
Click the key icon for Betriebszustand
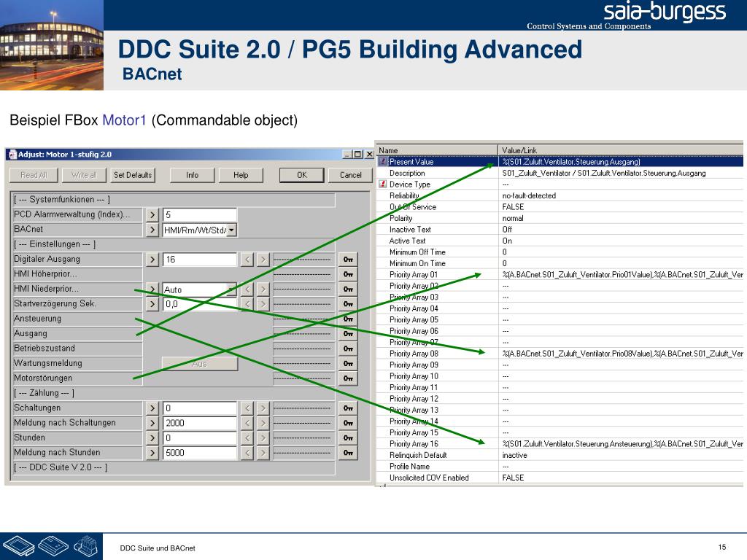tap(348, 349)
